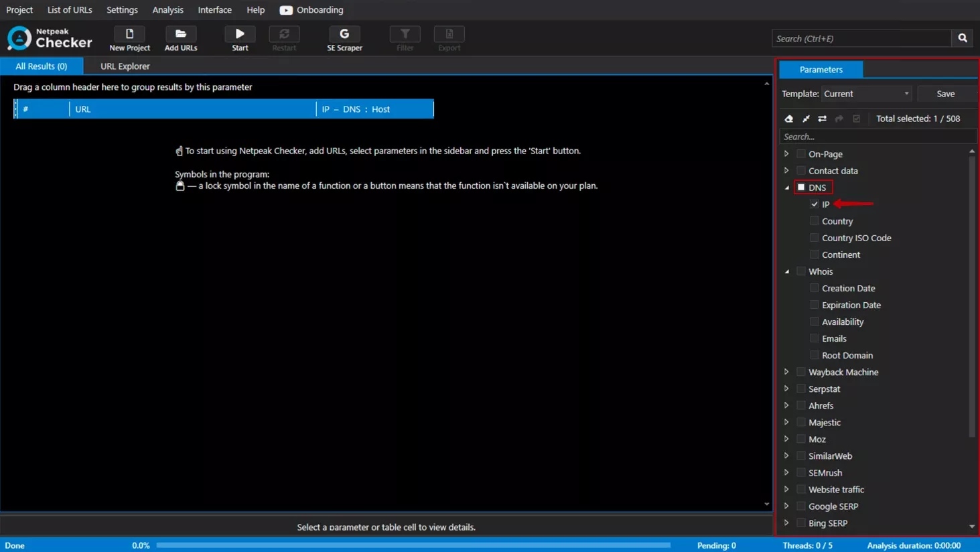This screenshot has height=552, width=980.
Task: Expand the On-Page group
Action: [x=787, y=154]
